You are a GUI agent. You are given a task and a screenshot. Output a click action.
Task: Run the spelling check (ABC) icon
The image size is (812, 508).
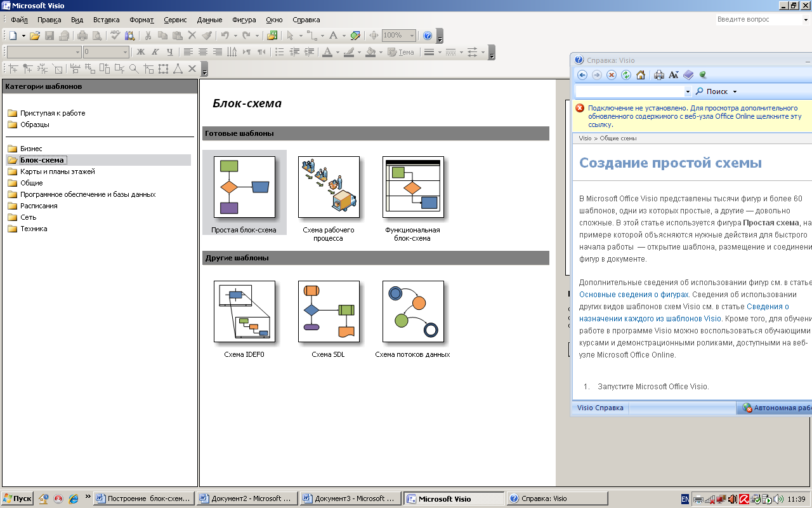click(x=115, y=36)
